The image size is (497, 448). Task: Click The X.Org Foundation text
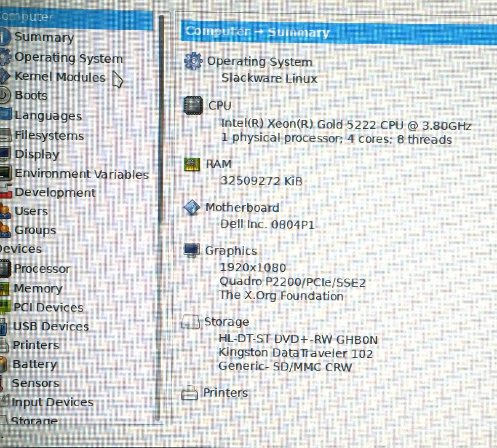point(281,295)
